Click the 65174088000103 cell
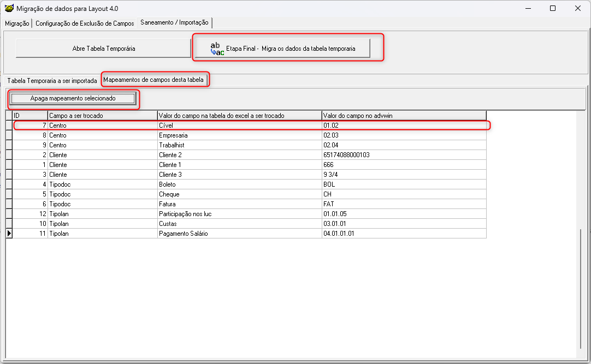The width and height of the screenshot is (591, 364). [x=404, y=154]
